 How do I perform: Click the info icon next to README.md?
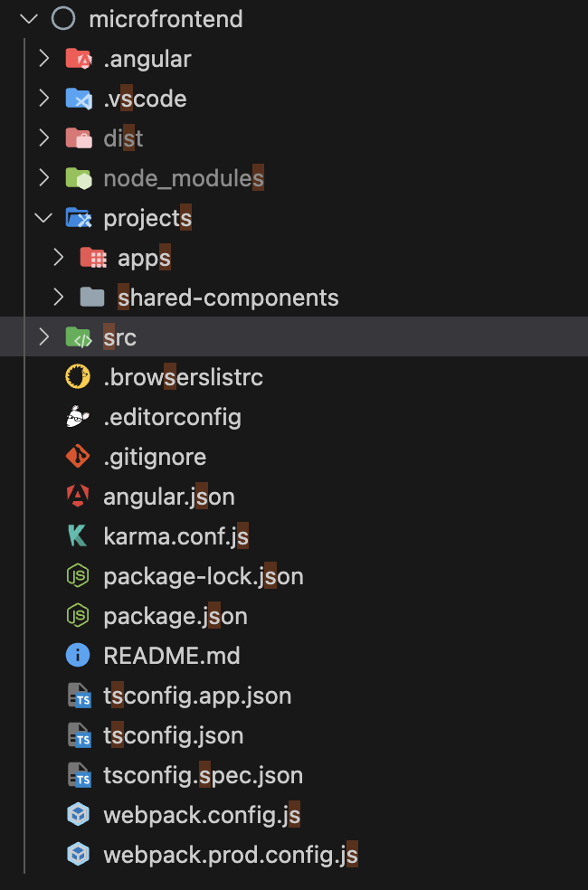79,656
